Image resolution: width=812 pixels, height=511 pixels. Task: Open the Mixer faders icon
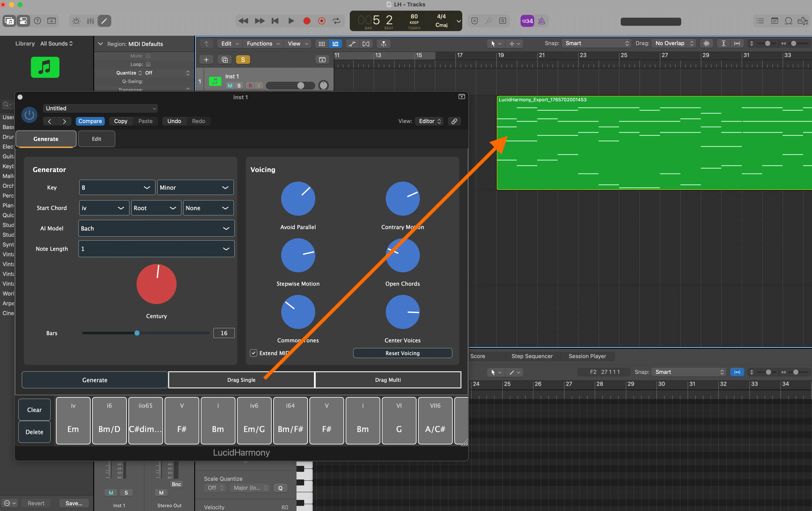point(90,21)
